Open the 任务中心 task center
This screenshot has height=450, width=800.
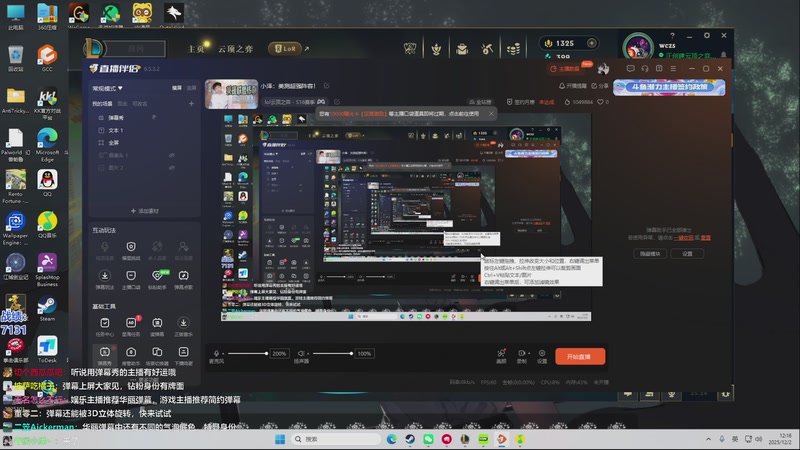coord(105,327)
